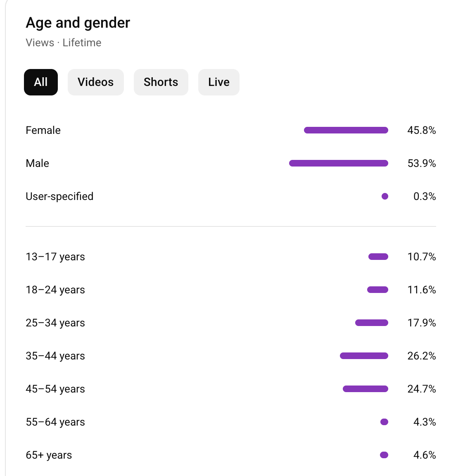Click the User-specified purple dot
Image resolution: width=470 pixels, height=476 pixels.
coord(385,196)
